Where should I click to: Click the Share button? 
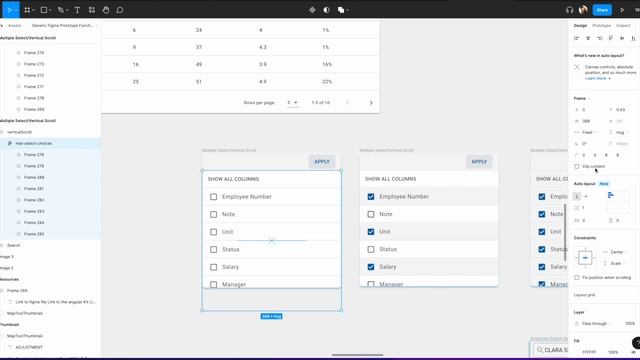point(602,10)
